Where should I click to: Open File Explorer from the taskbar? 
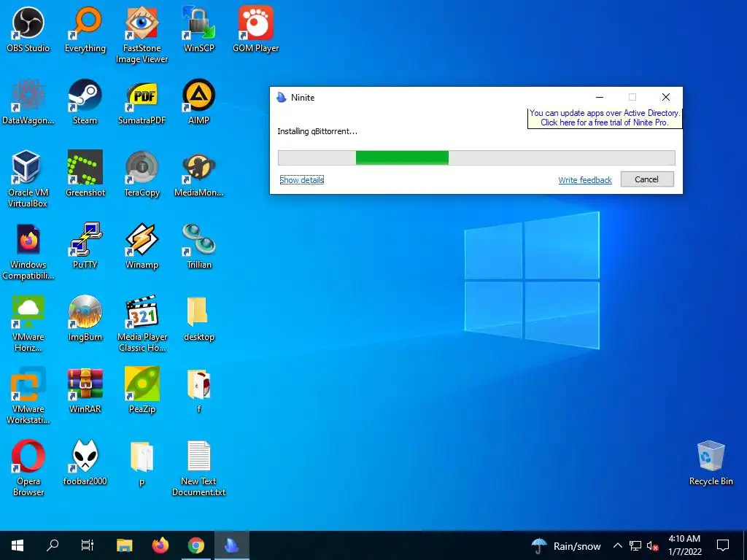pos(124,545)
